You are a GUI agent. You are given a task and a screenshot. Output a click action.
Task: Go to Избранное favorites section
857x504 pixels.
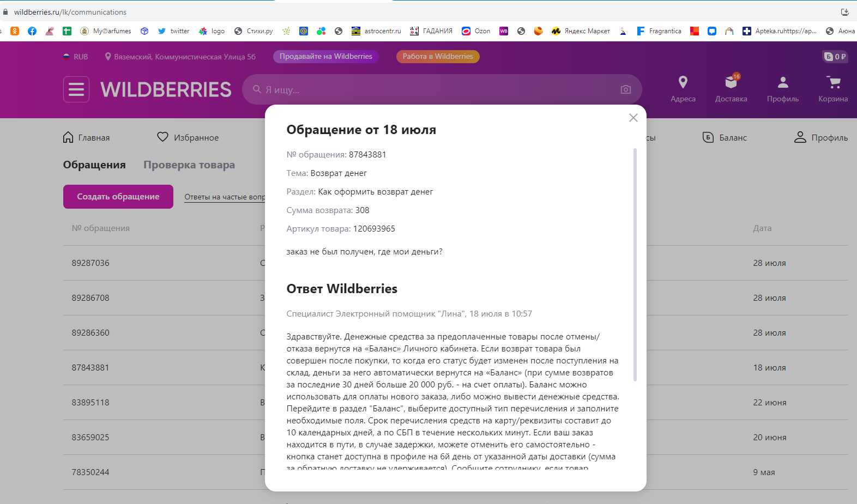[x=188, y=137]
